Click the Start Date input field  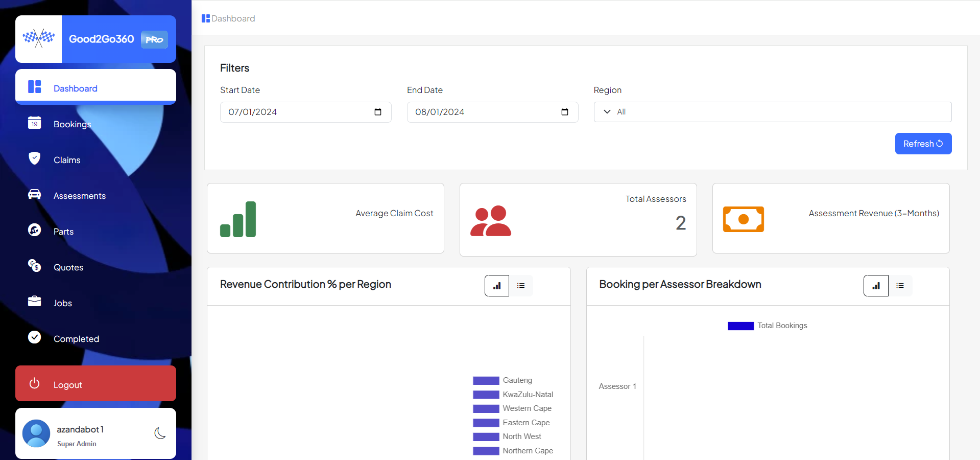pos(305,112)
